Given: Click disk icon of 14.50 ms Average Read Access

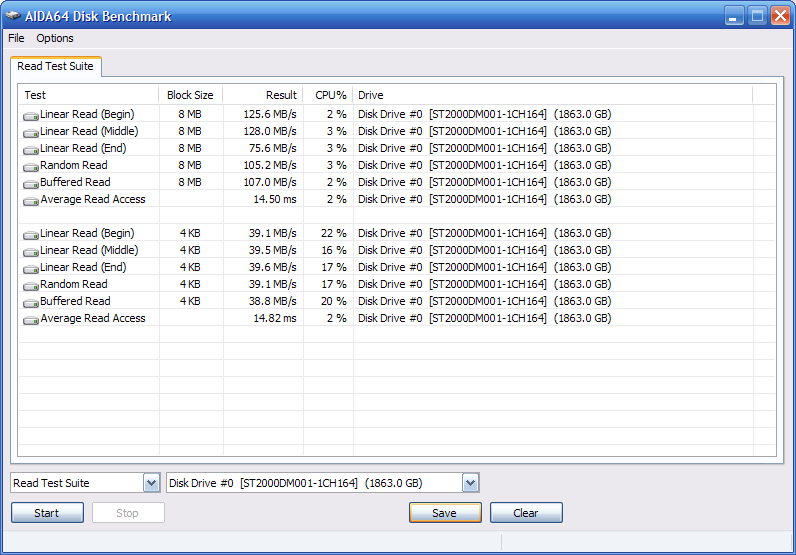Looking at the screenshot, I should pos(31,201).
